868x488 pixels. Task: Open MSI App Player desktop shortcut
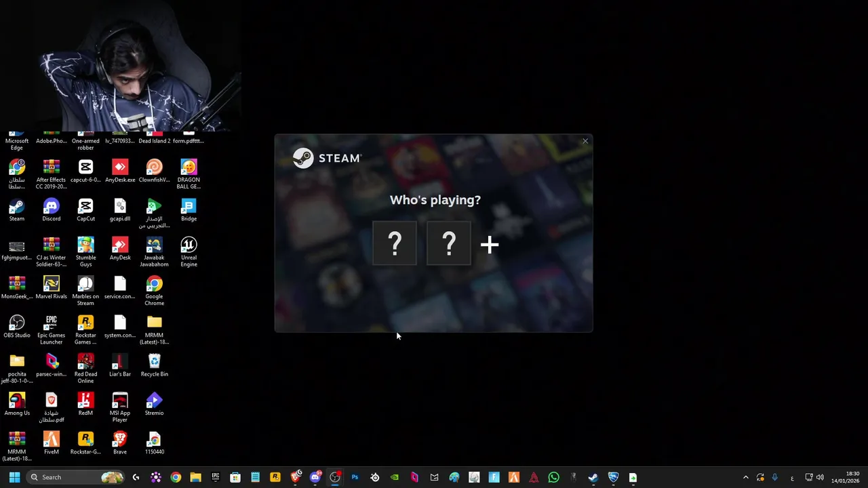click(120, 407)
